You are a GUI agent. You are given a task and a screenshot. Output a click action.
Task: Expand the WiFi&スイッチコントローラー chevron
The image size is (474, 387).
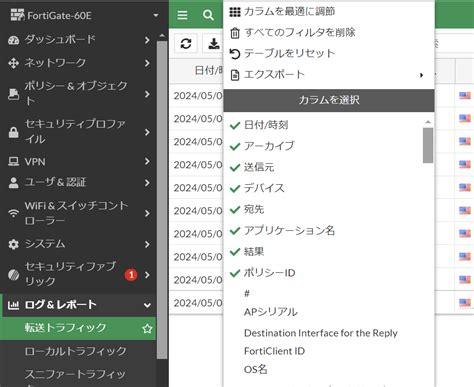click(x=147, y=213)
